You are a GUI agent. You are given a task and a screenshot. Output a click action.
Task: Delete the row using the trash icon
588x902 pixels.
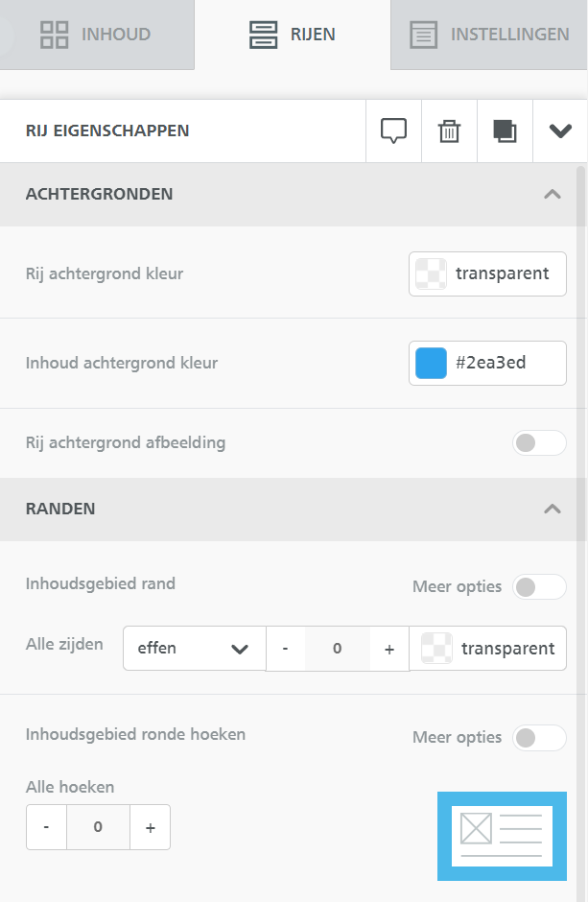click(x=449, y=131)
